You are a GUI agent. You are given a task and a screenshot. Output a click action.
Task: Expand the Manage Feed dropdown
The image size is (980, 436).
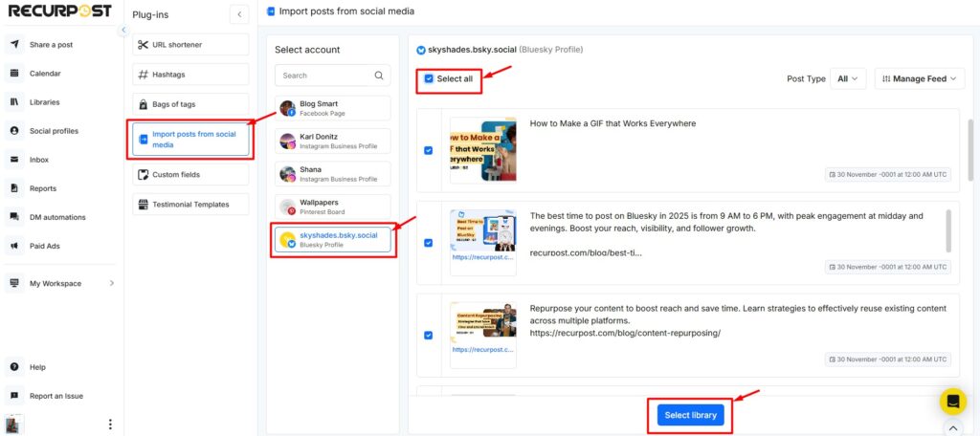pos(919,79)
